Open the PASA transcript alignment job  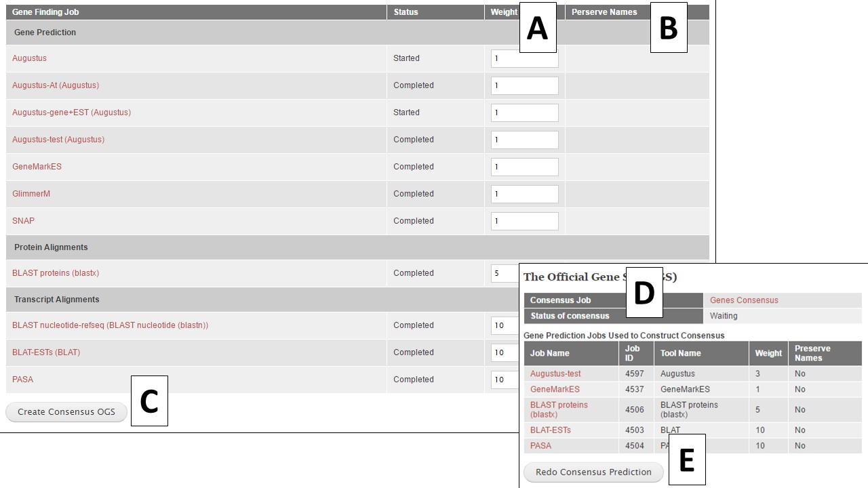pyautogui.click(x=22, y=380)
